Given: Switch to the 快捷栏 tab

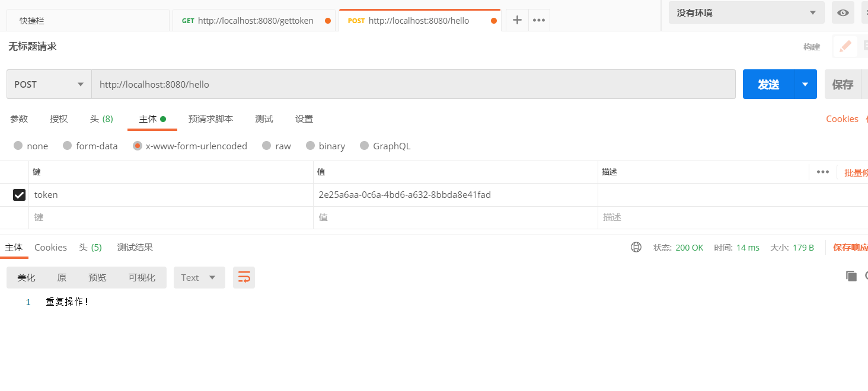Looking at the screenshot, I should 88,21.
